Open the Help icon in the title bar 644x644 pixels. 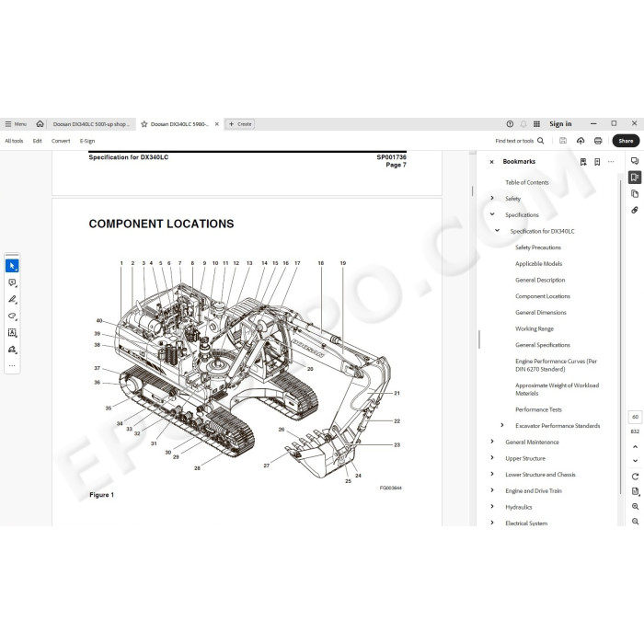tap(510, 124)
